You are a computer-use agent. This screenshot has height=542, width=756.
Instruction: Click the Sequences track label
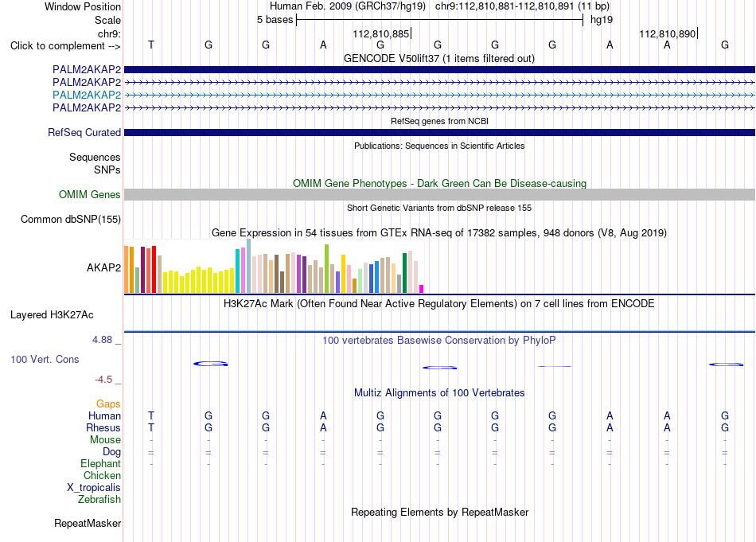(x=95, y=158)
